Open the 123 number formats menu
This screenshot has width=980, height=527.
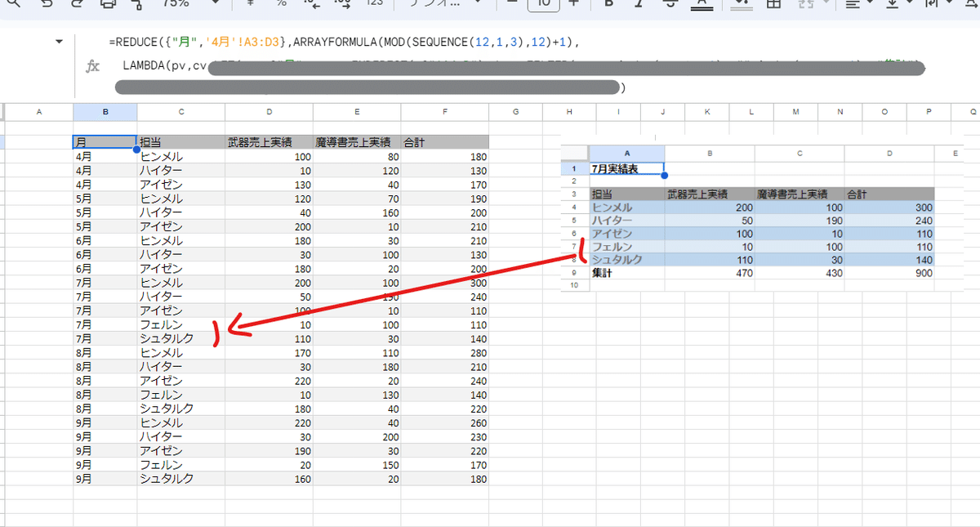[x=375, y=4]
